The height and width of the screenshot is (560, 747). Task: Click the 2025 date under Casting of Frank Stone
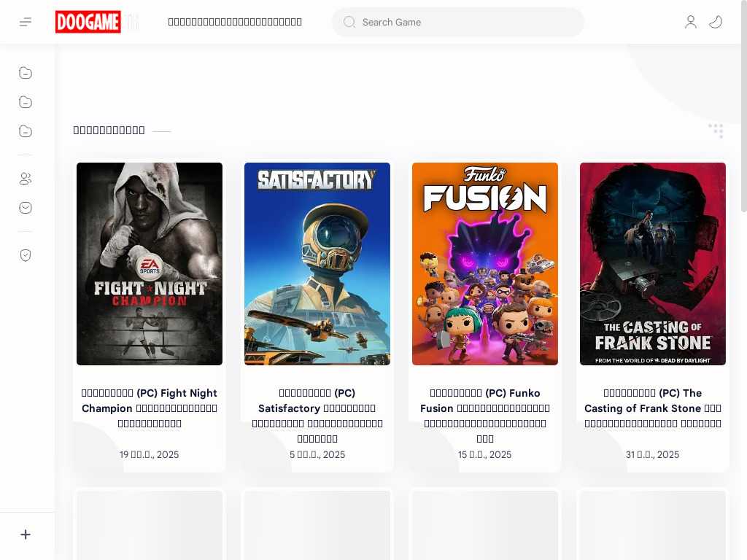[x=653, y=455]
